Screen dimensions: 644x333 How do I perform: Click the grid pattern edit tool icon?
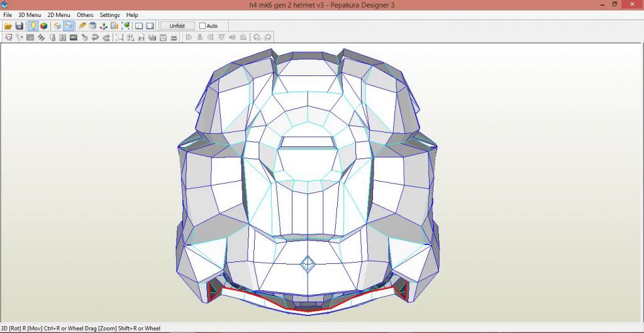(30, 37)
